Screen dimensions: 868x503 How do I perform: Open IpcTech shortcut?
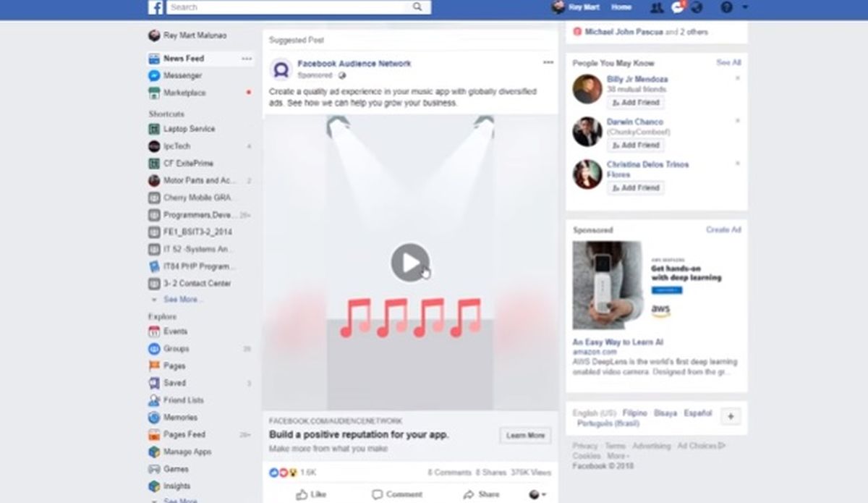[x=178, y=146]
